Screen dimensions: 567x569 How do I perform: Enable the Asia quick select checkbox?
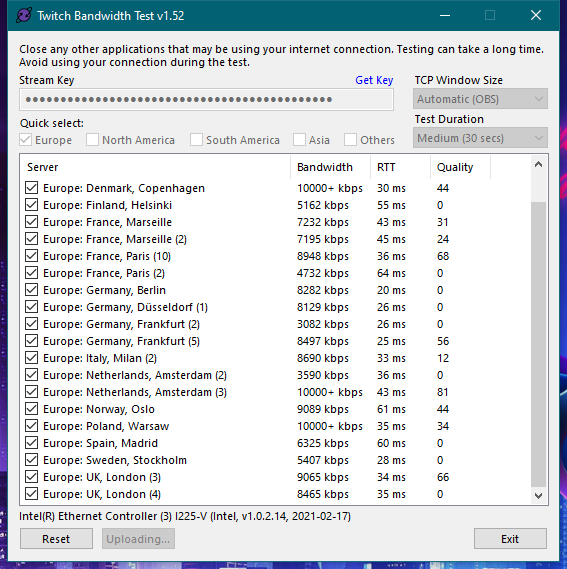click(x=299, y=140)
